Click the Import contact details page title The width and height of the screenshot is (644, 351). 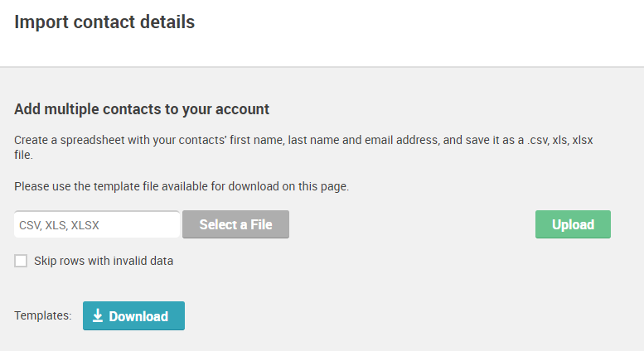104,22
